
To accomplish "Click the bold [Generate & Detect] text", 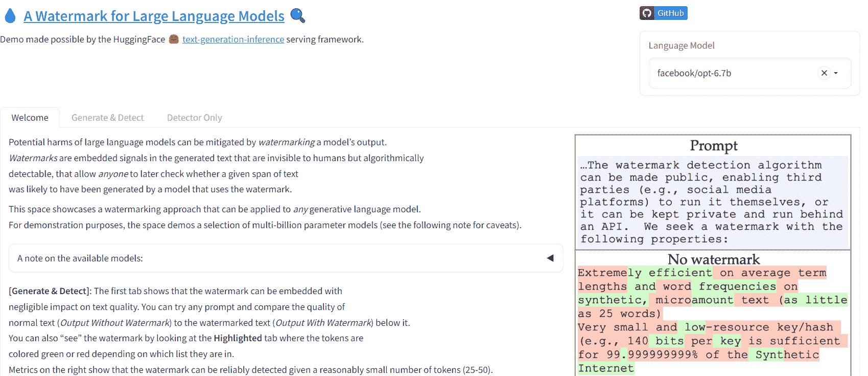I will coord(50,291).
